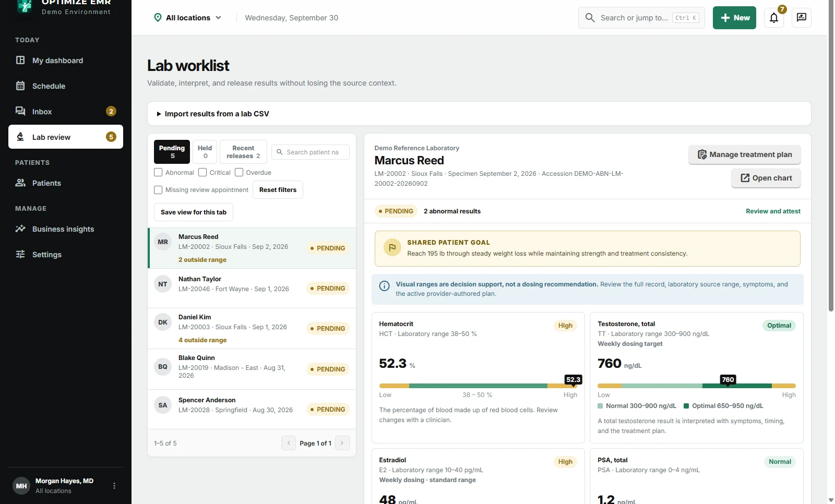Click the MR avatar for Marcus Reed
The height and width of the screenshot is (504, 835).
tap(163, 242)
